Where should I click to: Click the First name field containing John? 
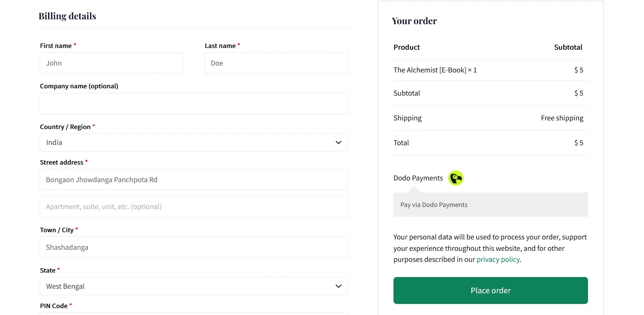tap(111, 63)
